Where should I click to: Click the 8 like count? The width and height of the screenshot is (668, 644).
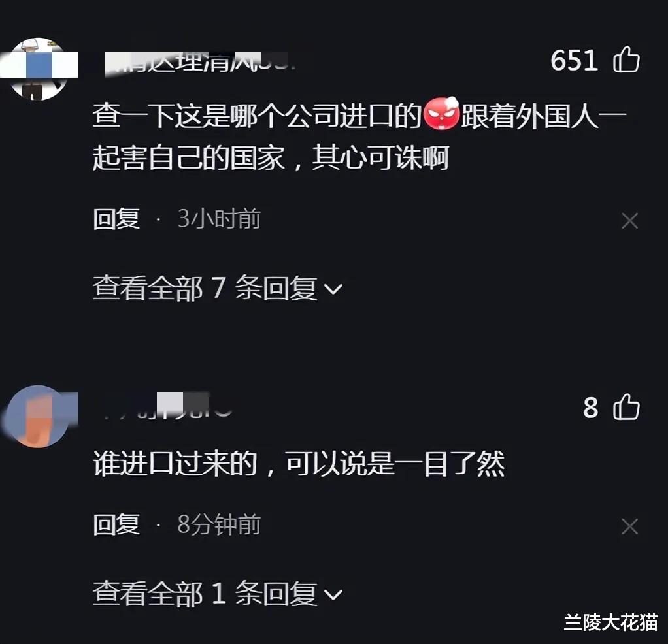[x=590, y=408]
